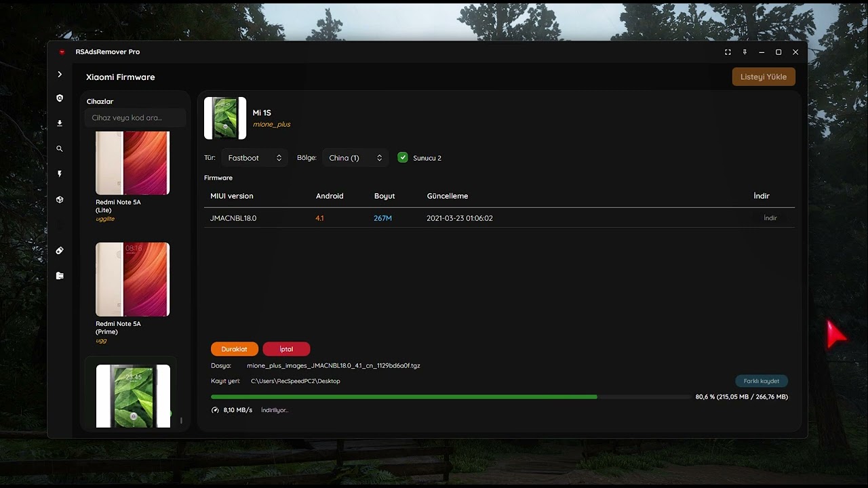Click the Xiaomi Firmware page title

(121, 77)
